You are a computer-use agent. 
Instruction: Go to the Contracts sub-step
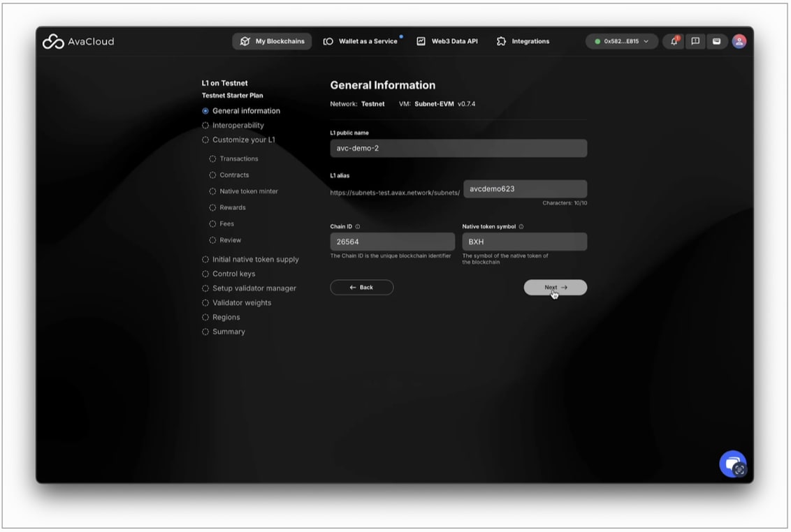pyautogui.click(x=229, y=175)
